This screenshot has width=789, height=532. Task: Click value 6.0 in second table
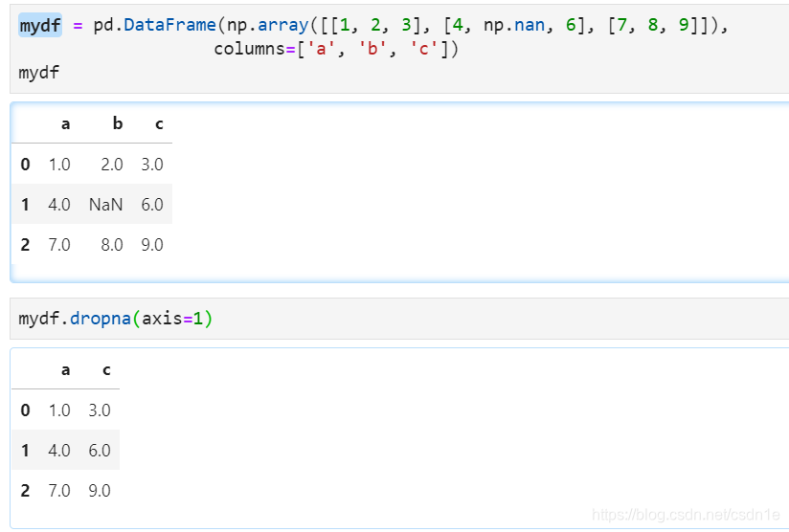[100, 451]
